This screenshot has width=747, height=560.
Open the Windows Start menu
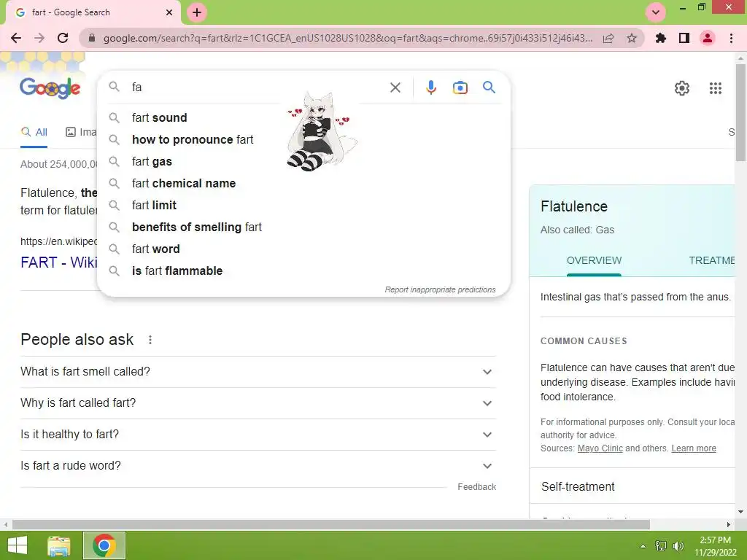(x=18, y=545)
